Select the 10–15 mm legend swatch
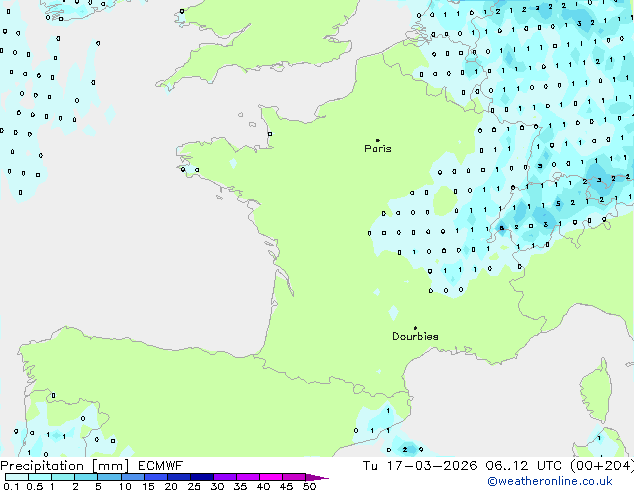 point(132,477)
